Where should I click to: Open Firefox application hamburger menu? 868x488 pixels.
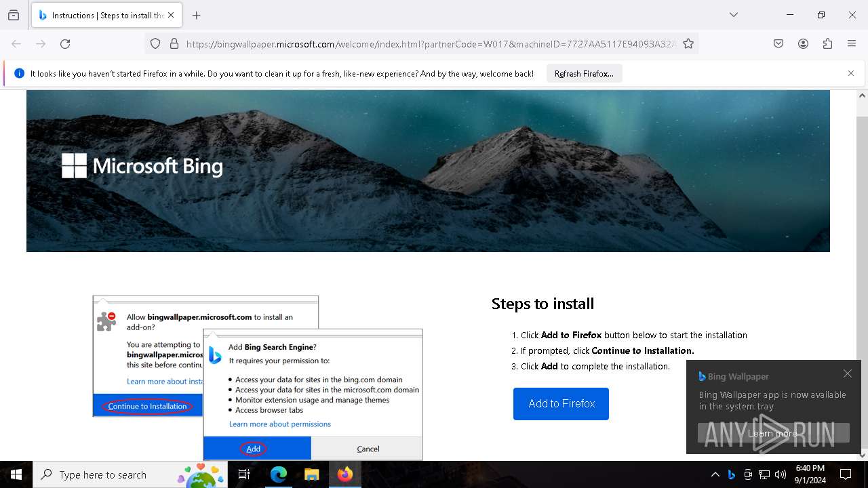coord(852,43)
